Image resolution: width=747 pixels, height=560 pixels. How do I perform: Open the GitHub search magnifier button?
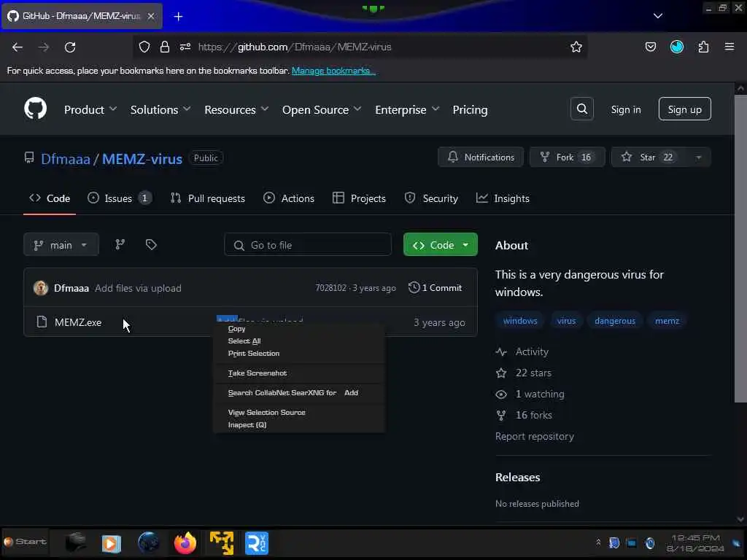(x=581, y=109)
